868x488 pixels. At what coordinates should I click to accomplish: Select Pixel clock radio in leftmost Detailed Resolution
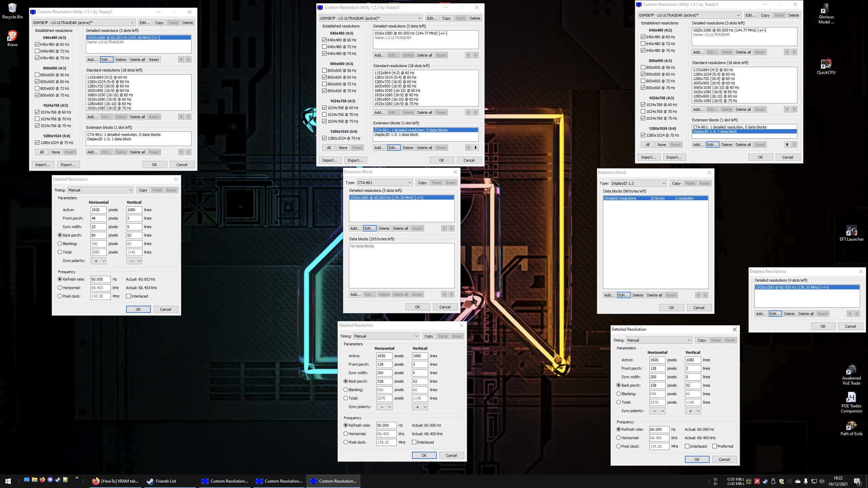pyautogui.click(x=60, y=296)
